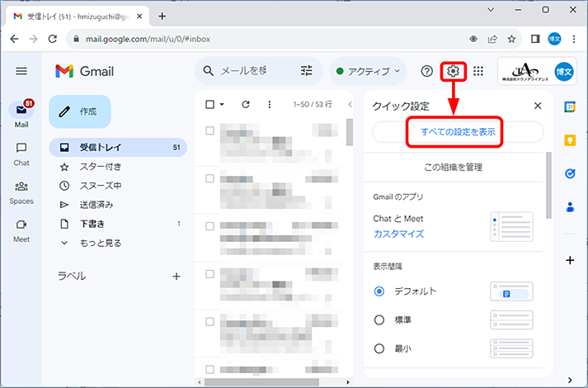
Task: Switch to Chat in the left rail
Action: click(21, 154)
